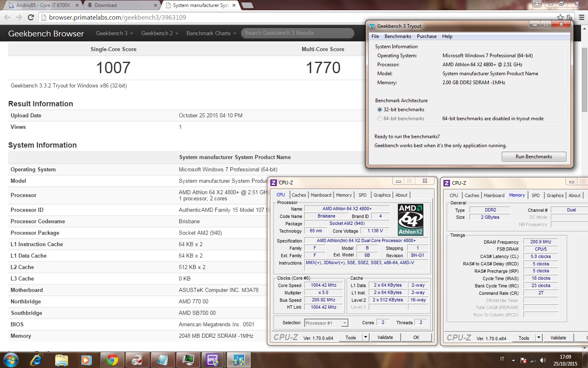Screen dimensions: 588x368
Task: Click the browser forward arrow
Action: pyautogui.click(x=19, y=17)
